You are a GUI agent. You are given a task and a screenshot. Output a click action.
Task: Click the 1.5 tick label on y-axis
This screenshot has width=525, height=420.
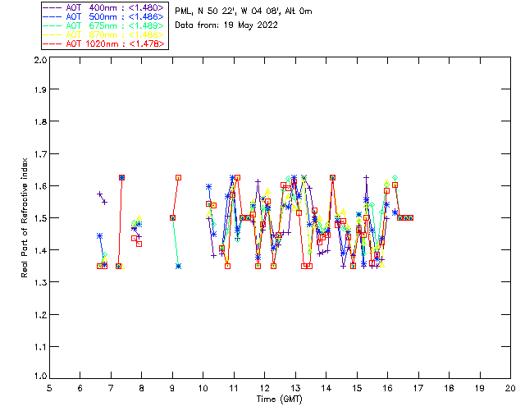coord(40,218)
